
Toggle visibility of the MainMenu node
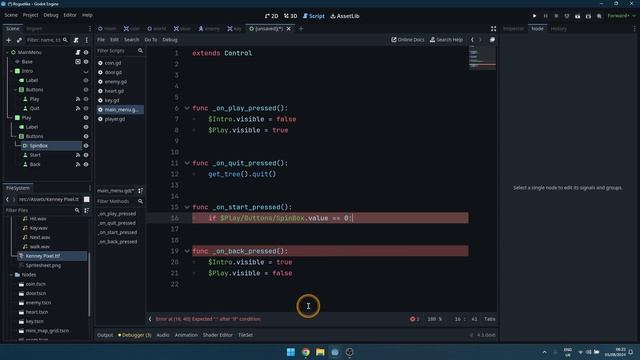tap(86, 52)
